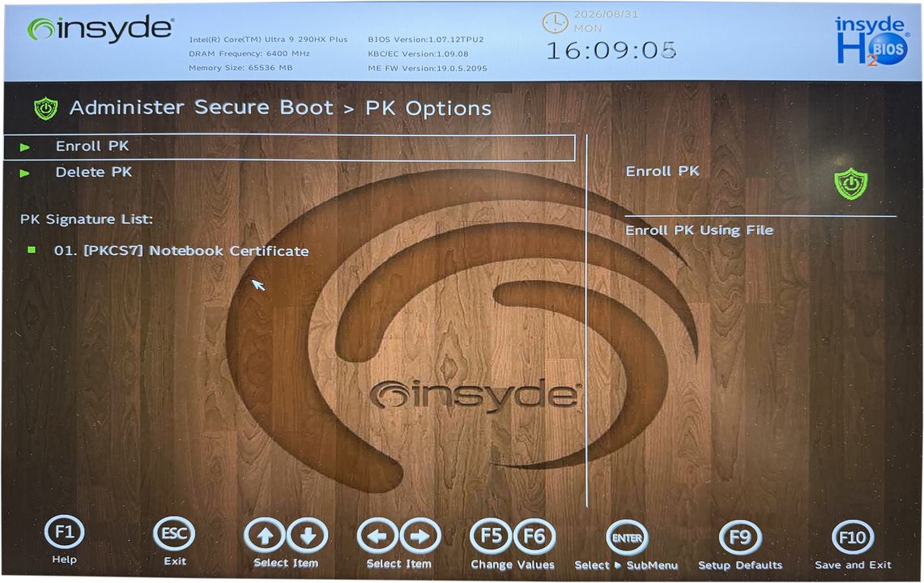Select the 01. [PKCS7] Notebook Certificate entry

point(181,250)
